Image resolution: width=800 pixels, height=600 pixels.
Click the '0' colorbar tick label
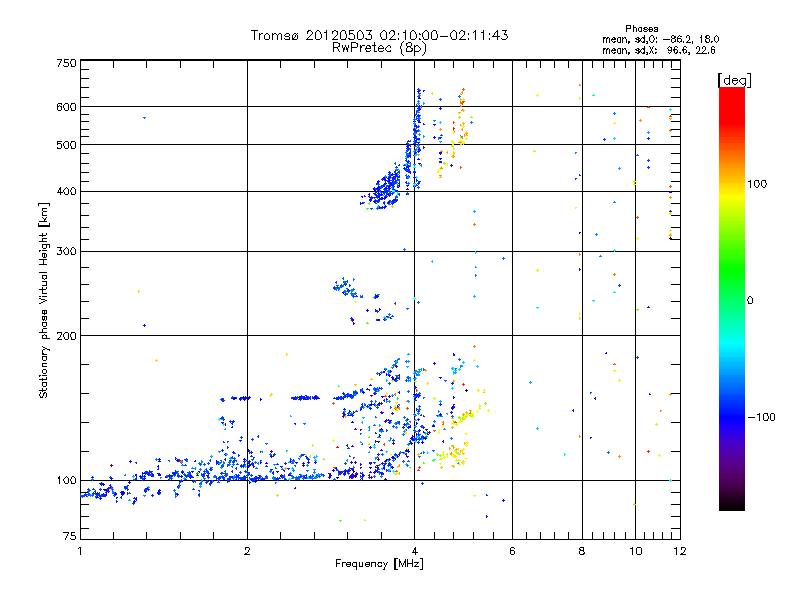click(x=750, y=301)
